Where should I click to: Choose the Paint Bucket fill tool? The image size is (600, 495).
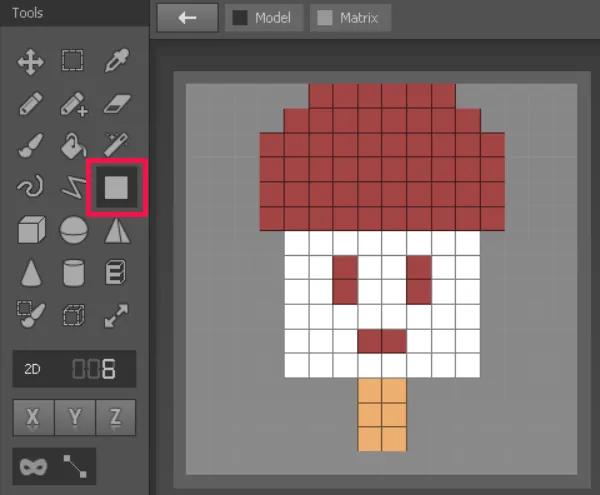click(x=73, y=145)
